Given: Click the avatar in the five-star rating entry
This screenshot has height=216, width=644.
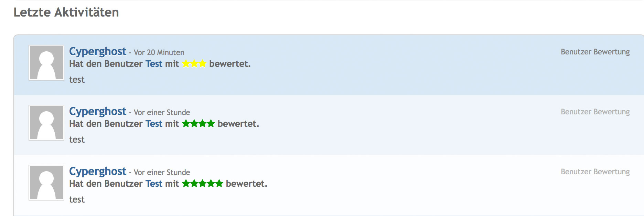Looking at the screenshot, I should click(x=46, y=183).
